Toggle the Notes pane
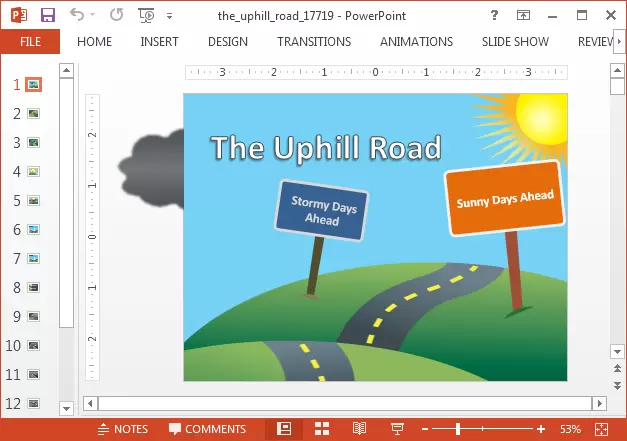The width and height of the screenshot is (627, 441). [x=122, y=429]
